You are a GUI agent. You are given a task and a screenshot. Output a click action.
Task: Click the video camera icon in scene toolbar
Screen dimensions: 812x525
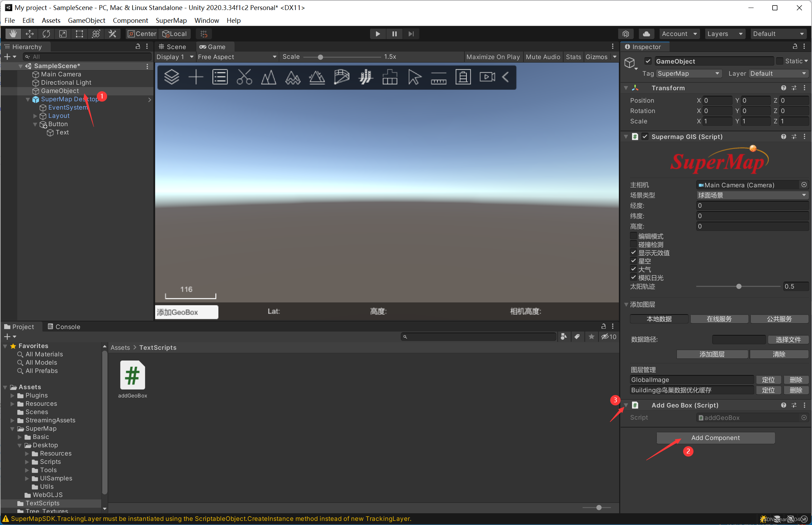click(x=487, y=77)
